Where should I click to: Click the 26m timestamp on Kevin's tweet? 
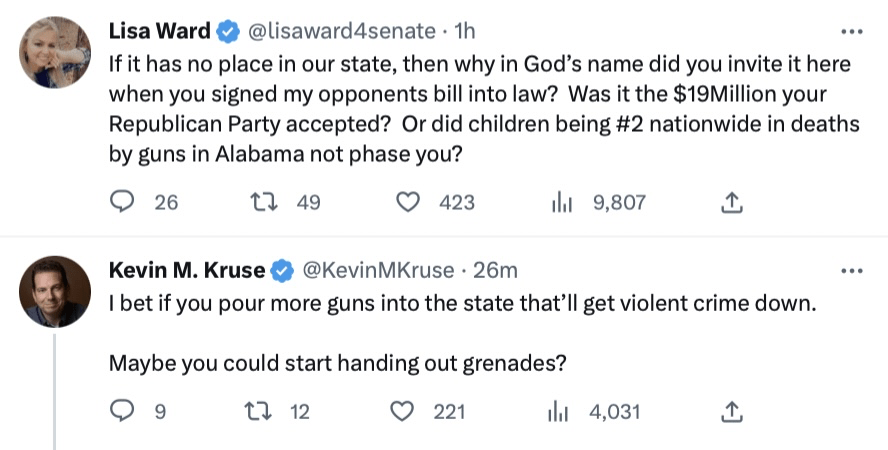(x=495, y=270)
